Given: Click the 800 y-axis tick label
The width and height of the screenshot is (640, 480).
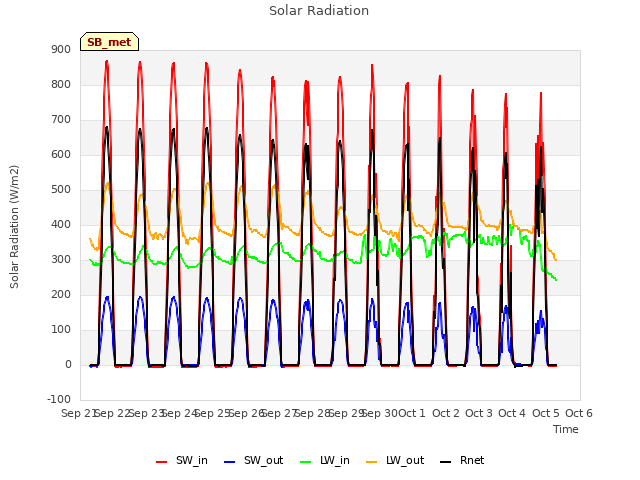Looking at the screenshot, I should [61, 84].
